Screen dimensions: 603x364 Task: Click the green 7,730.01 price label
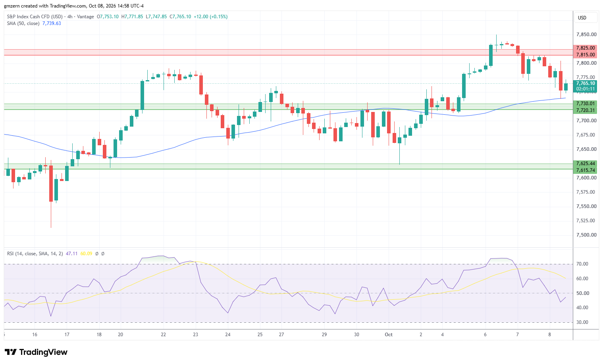pyautogui.click(x=585, y=104)
